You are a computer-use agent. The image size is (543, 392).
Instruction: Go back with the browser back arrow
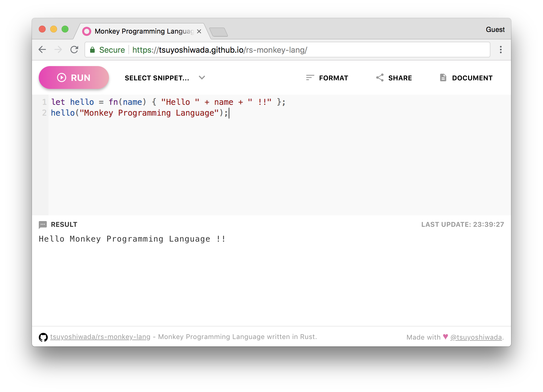[42, 50]
